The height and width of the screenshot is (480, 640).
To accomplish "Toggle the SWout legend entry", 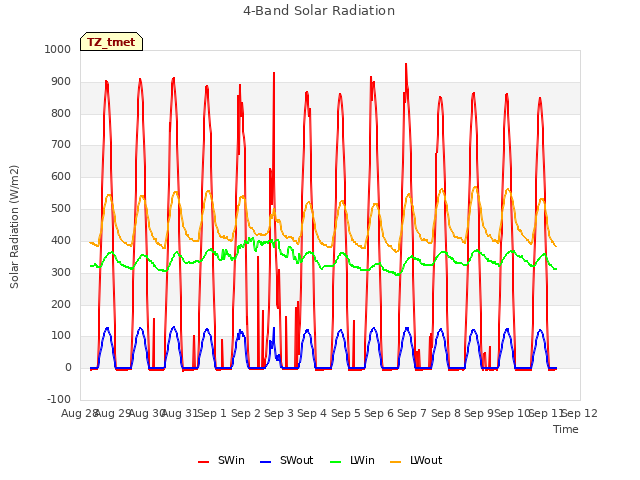I will 287,460.
